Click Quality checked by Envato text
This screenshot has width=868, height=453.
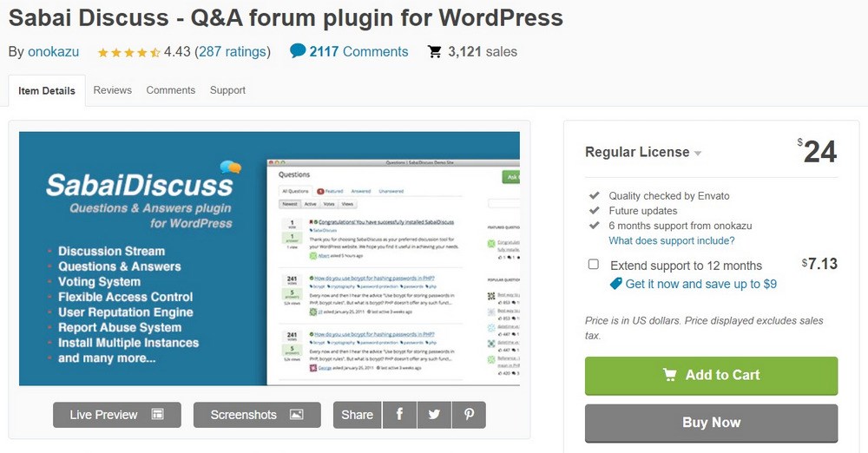668,195
